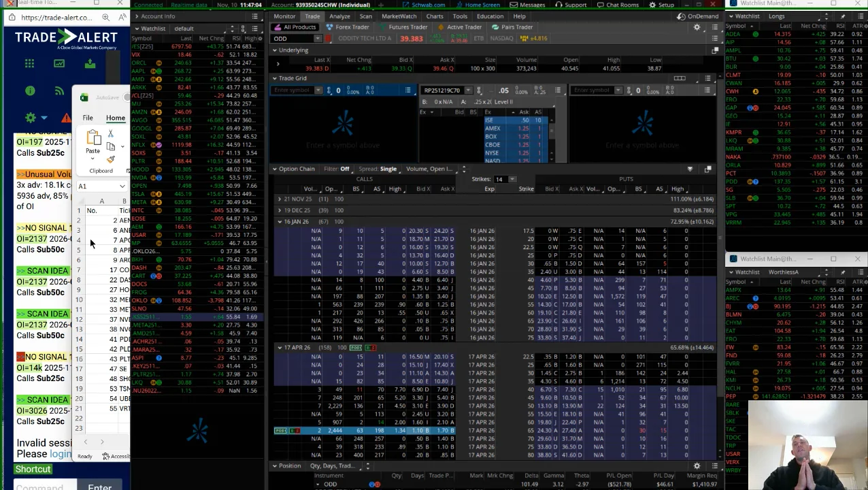Pop out Option Chain section icon
The width and height of the screenshot is (868, 490).
coord(707,169)
